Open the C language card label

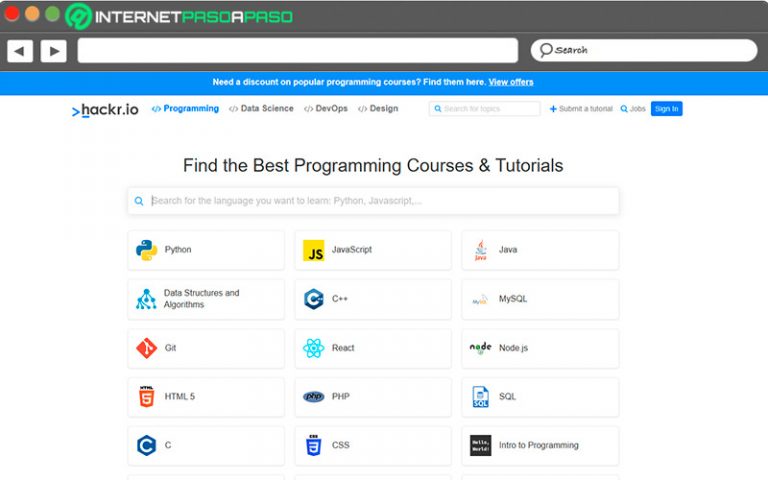(x=168, y=445)
